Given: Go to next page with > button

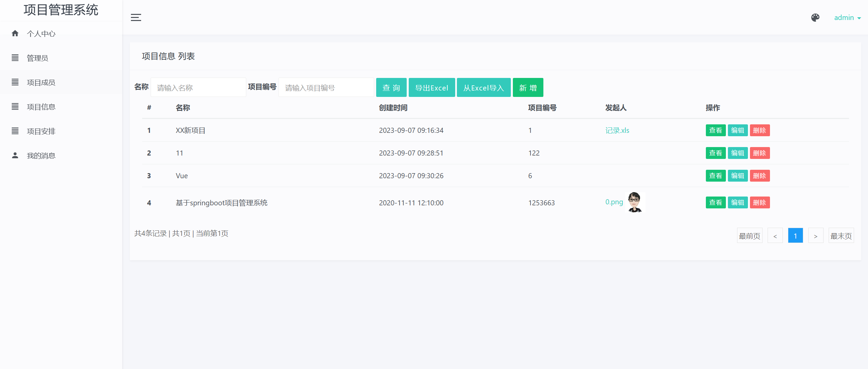Looking at the screenshot, I should (815, 236).
